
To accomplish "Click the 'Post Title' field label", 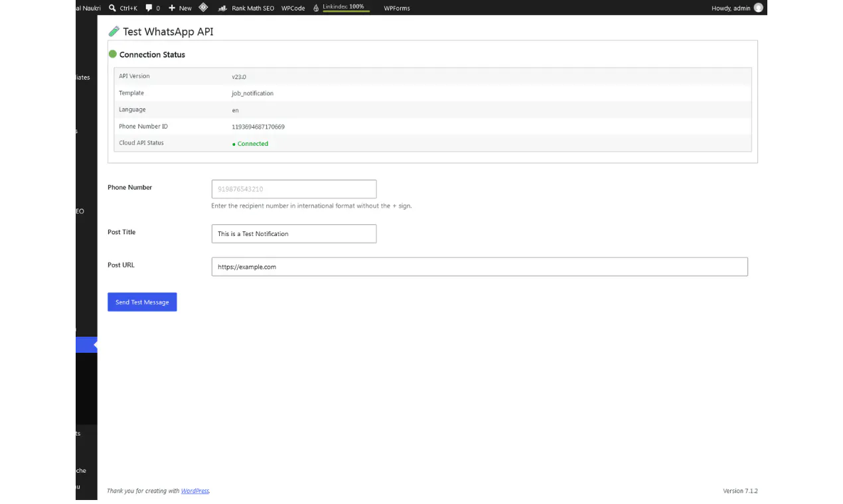I will (x=121, y=232).
